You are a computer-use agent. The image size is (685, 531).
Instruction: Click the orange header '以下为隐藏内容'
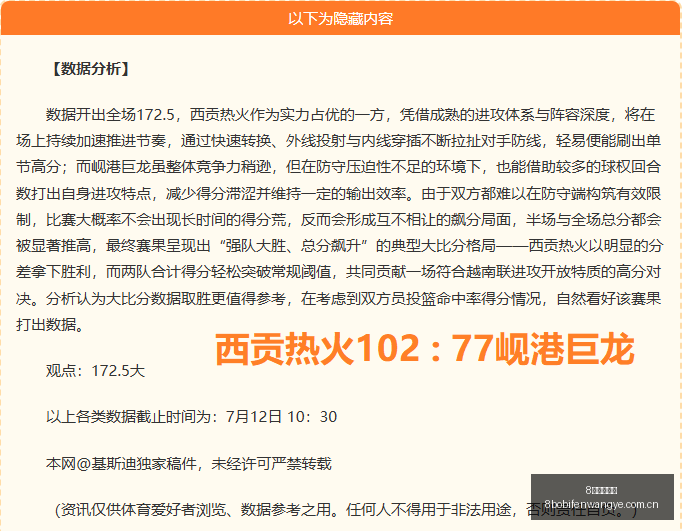(340, 18)
